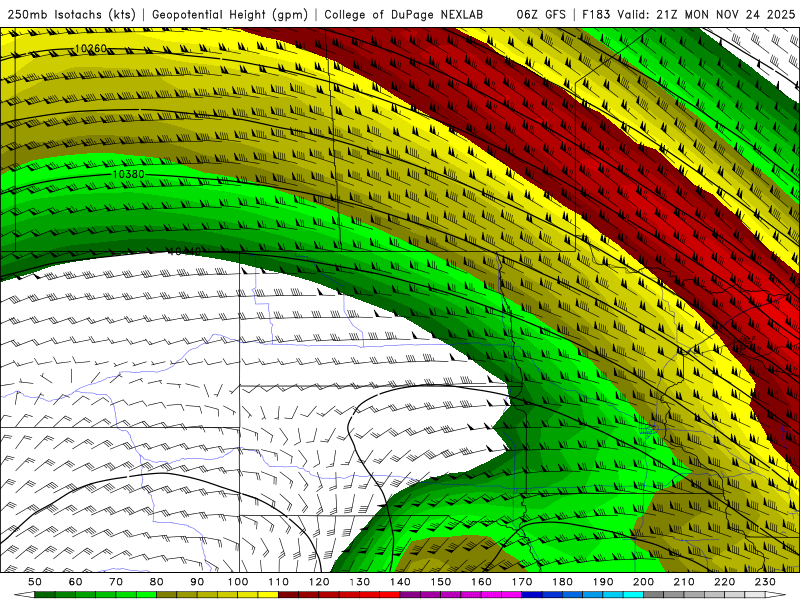This screenshot has height=600, width=800.
Task: Select the dark gray 200-knot legend swatch
Action: click(654, 595)
